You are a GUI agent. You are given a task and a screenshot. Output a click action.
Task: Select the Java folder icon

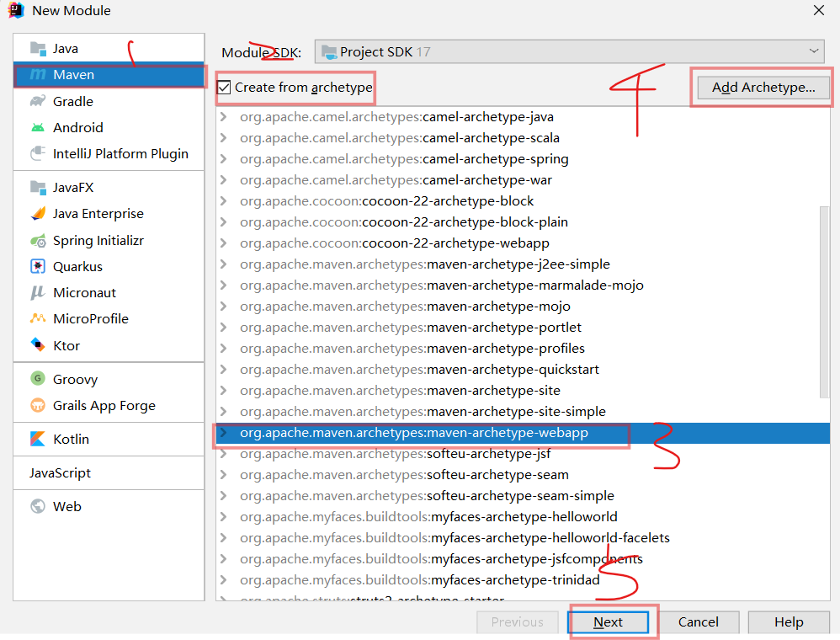coord(38,49)
